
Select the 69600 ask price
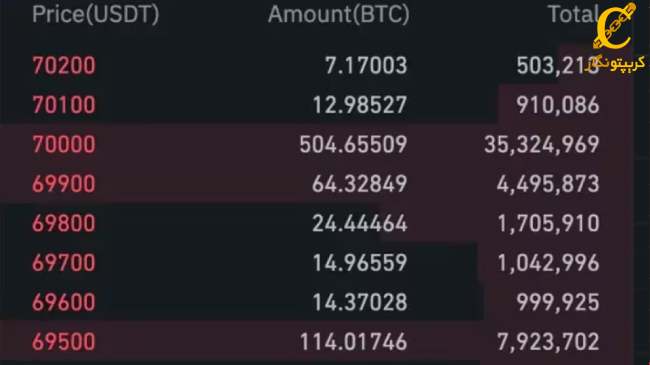pos(64,302)
